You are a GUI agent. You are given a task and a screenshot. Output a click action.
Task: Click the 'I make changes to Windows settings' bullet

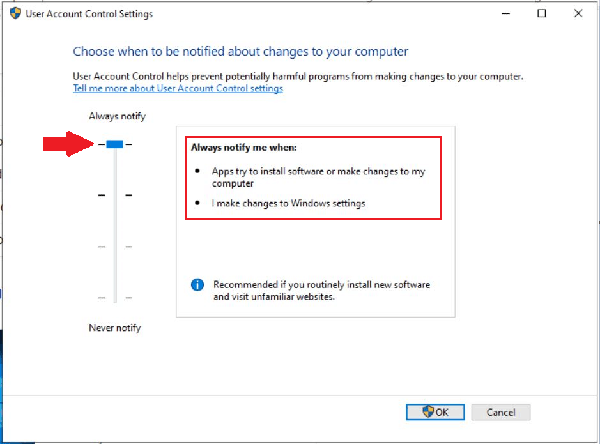click(288, 203)
